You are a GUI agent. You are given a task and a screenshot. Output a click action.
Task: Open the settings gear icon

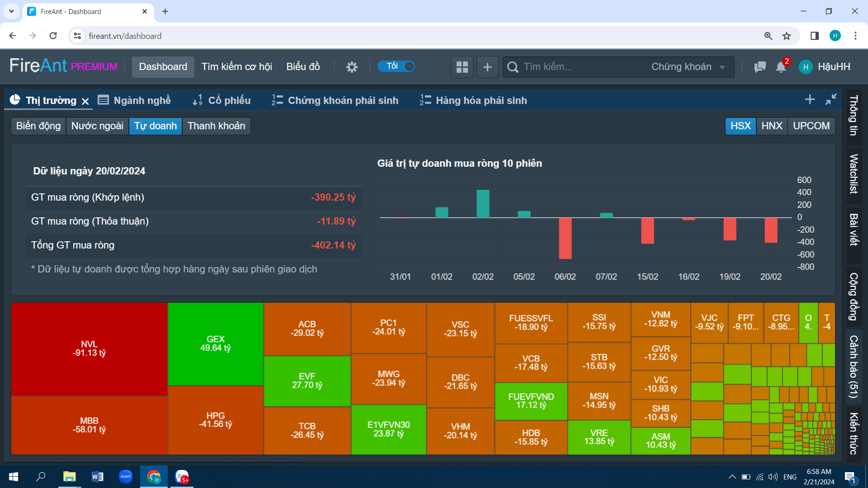click(352, 67)
